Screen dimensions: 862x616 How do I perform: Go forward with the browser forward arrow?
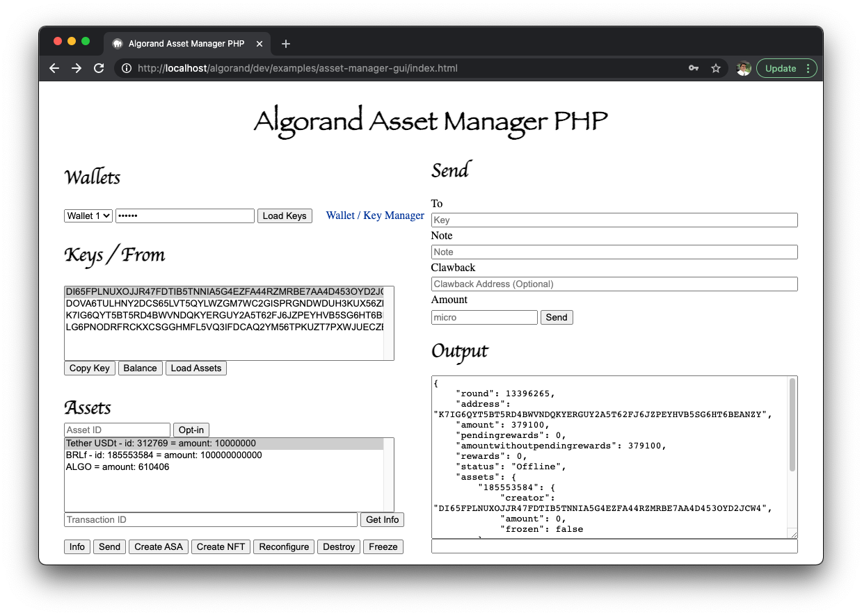coord(77,68)
